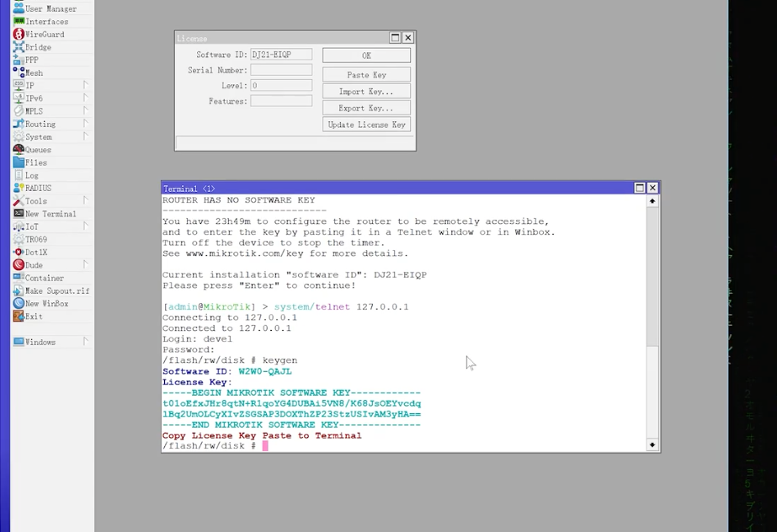The width and height of the screenshot is (777, 532).
Task: Click the Routing icon
Action: click(x=19, y=124)
